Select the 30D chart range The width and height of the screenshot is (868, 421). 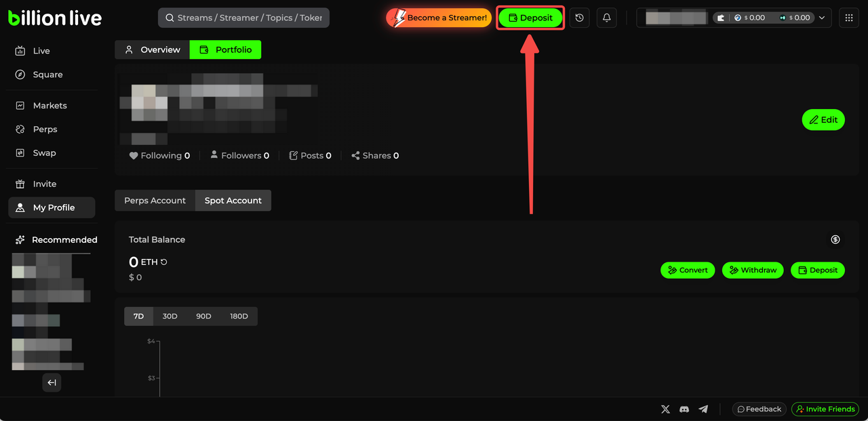[x=170, y=317]
